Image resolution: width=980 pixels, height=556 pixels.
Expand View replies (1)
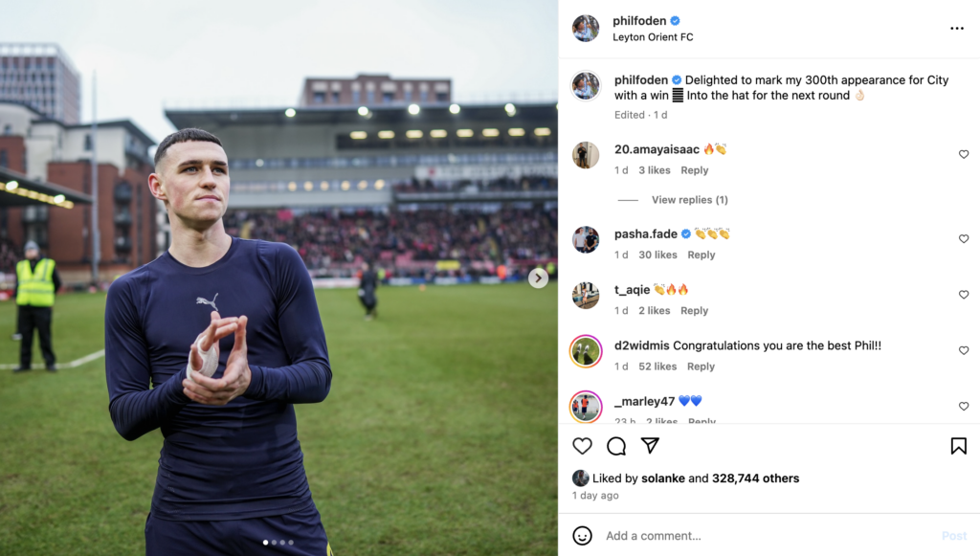coord(689,200)
